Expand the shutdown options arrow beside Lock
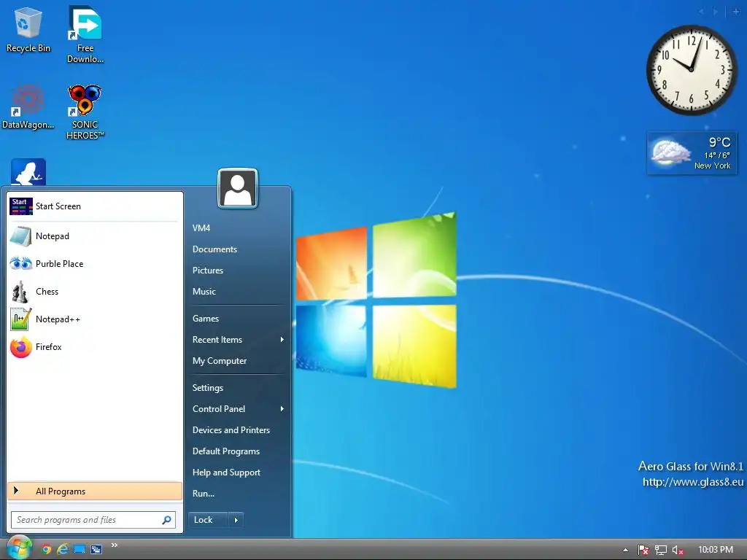The height and width of the screenshot is (560, 747). point(236,519)
